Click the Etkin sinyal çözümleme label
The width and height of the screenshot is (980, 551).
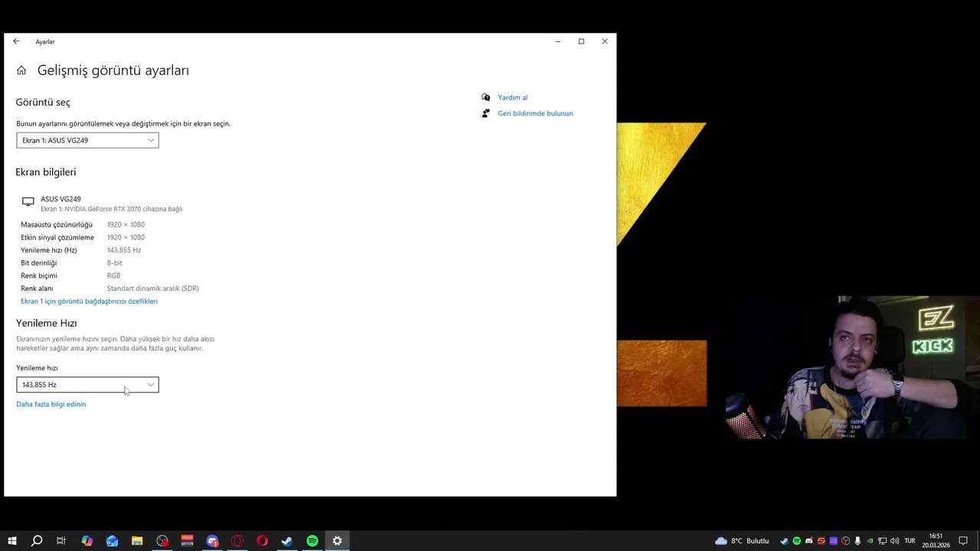click(57, 237)
